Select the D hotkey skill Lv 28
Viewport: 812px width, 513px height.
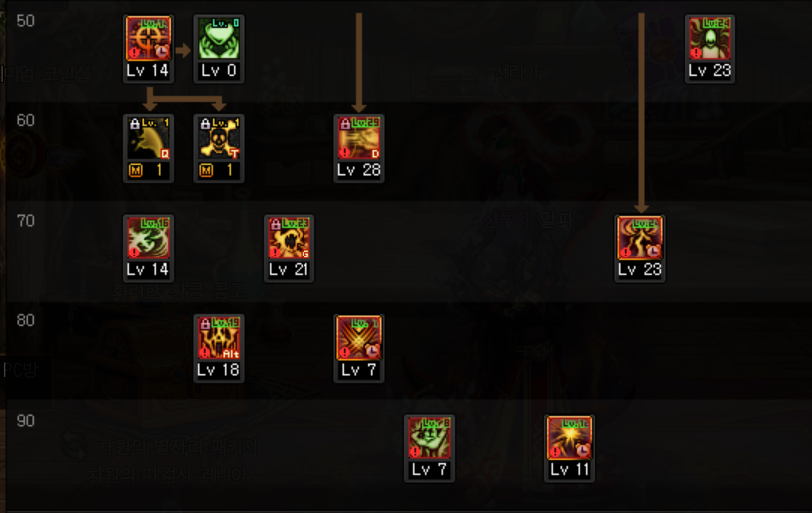coord(359,138)
